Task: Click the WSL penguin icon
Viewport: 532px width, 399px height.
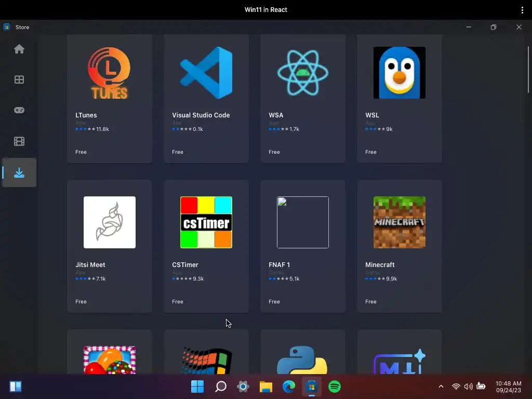Action: 400,73
